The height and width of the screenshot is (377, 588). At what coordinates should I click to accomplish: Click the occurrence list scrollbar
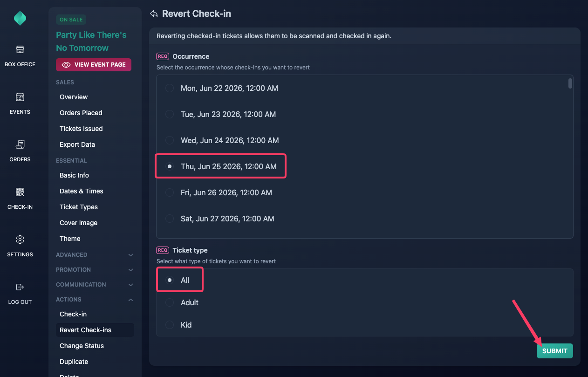[x=570, y=83]
